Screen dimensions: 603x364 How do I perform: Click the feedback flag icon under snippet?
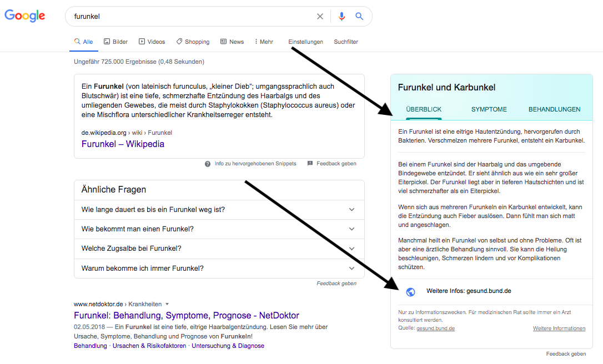coord(310,163)
